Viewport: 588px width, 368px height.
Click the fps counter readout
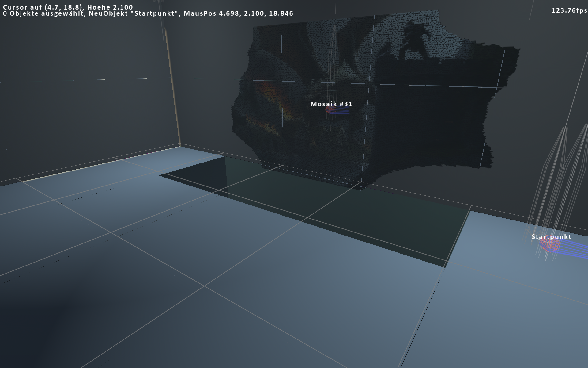point(569,10)
